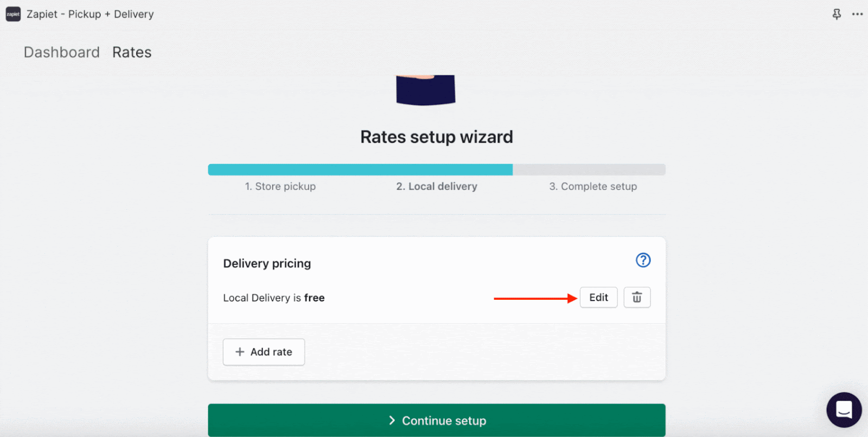This screenshot has width=868, height=437.
Task: Click the "Zapiet - Pickup + Delivery" app title
Action: coord(90,14)
